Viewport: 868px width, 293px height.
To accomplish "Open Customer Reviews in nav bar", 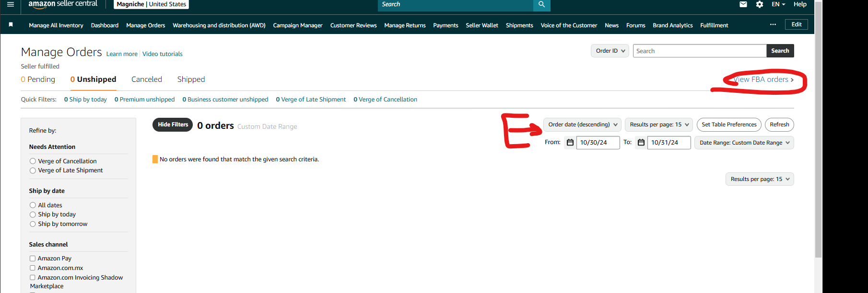I will 353,25.
